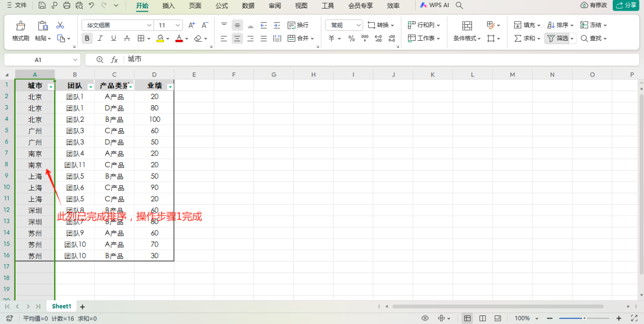Switch to the 插入 tab
This screenshot has height=324, width=644.
point(169,6)
